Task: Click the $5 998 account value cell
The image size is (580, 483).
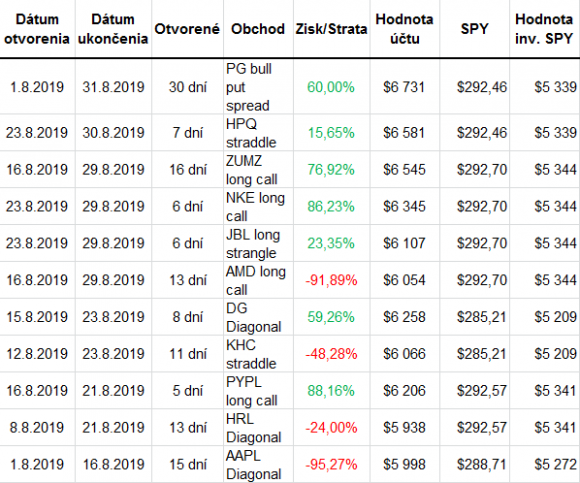Action: coord(405,465)
